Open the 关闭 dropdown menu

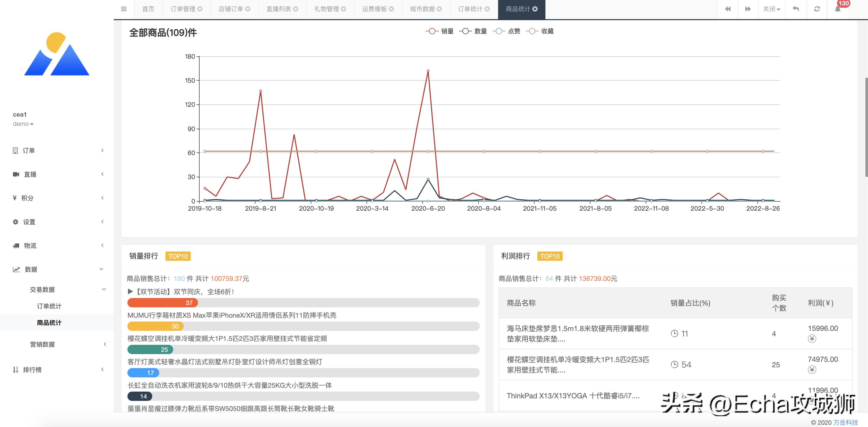tap(771, 9)
